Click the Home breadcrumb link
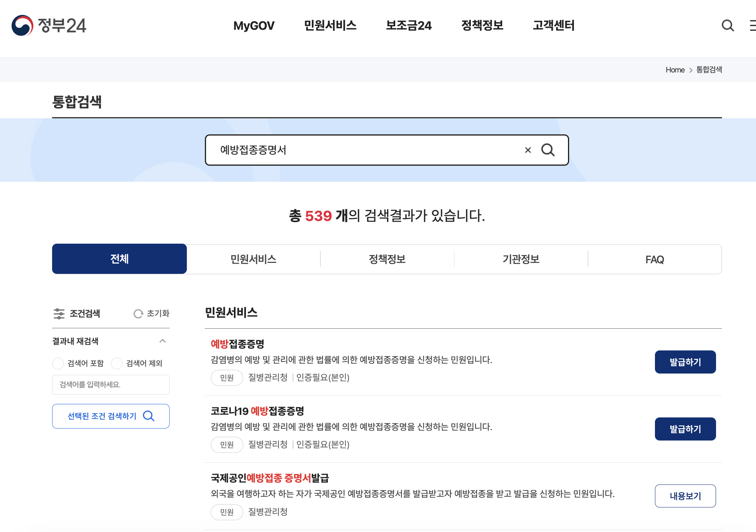756x532 pixels. coord(675,69)
